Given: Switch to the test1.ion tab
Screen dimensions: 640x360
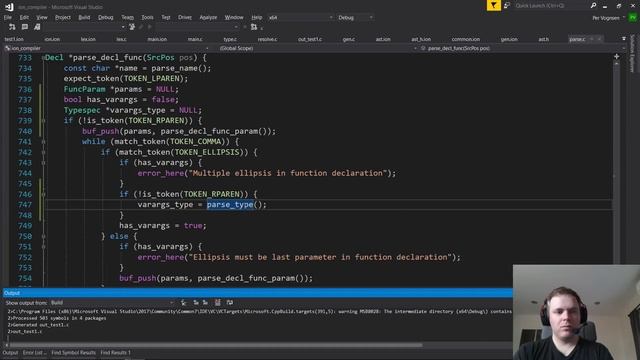Looking at the screenshot, I should [14, 39].
